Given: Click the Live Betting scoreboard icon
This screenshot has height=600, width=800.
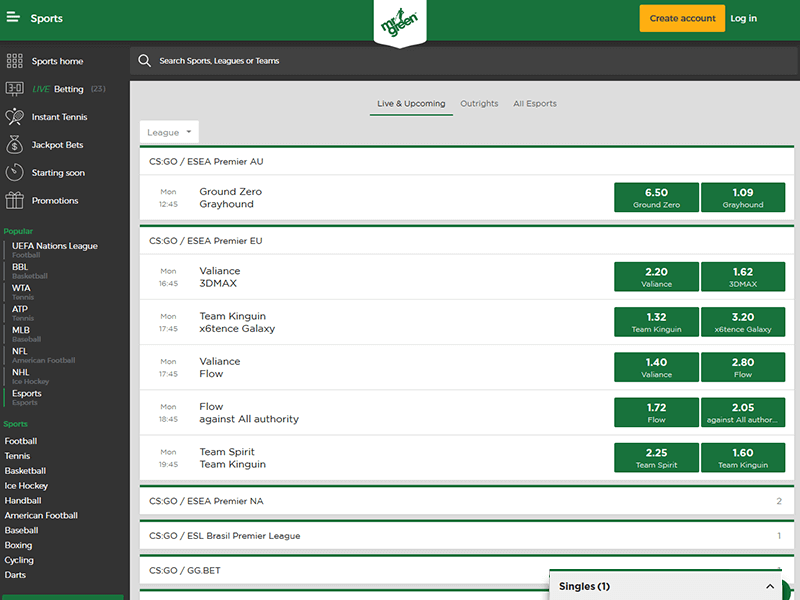Looking at the screenshot, I should (x=14, y=89).
